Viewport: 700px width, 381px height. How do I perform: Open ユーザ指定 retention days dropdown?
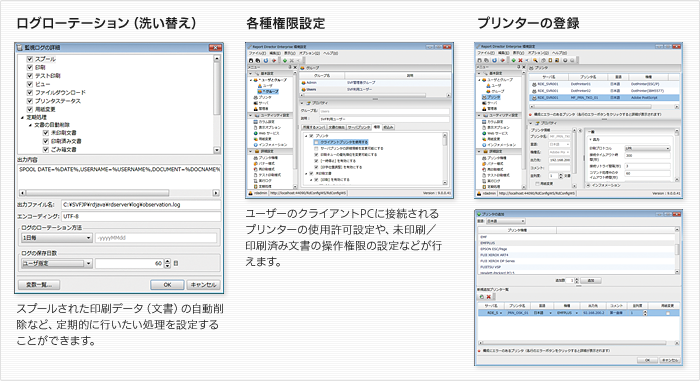[x=57, y=264]
